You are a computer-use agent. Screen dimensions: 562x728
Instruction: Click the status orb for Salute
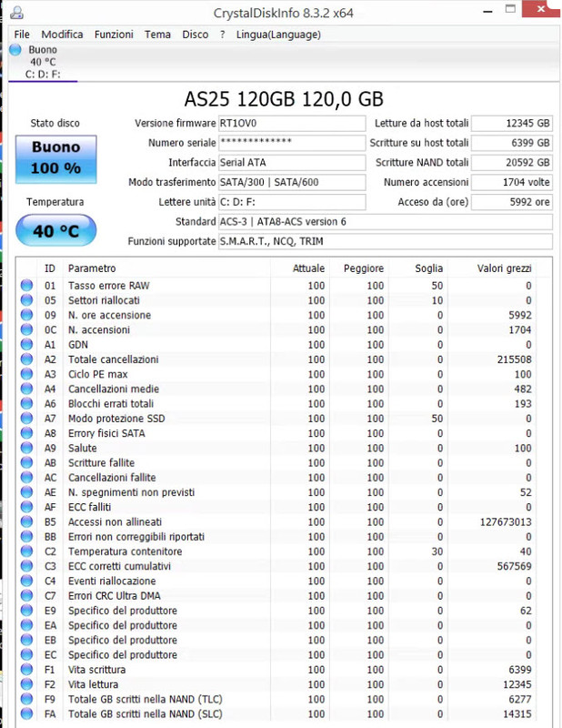(26, 448)
